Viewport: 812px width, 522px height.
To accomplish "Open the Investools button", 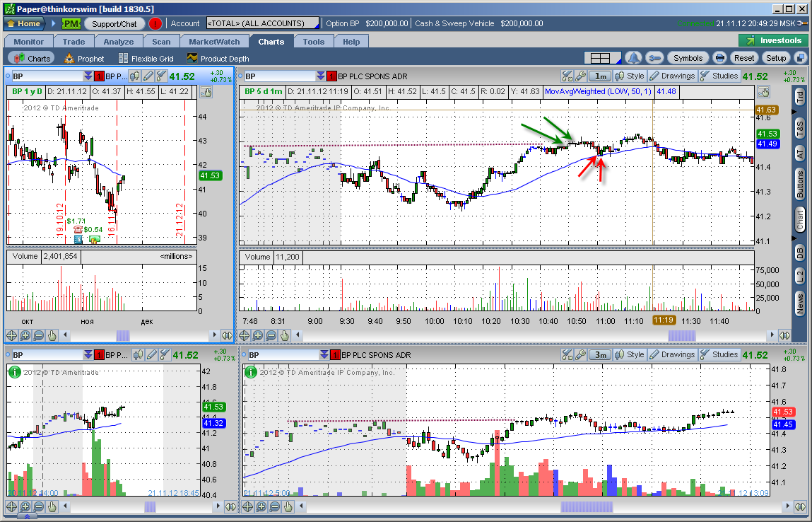I will point(772,40).
